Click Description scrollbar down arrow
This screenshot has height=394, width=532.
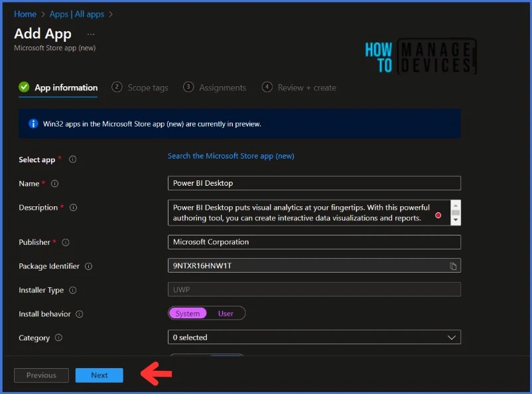click(x=456, y=220)
